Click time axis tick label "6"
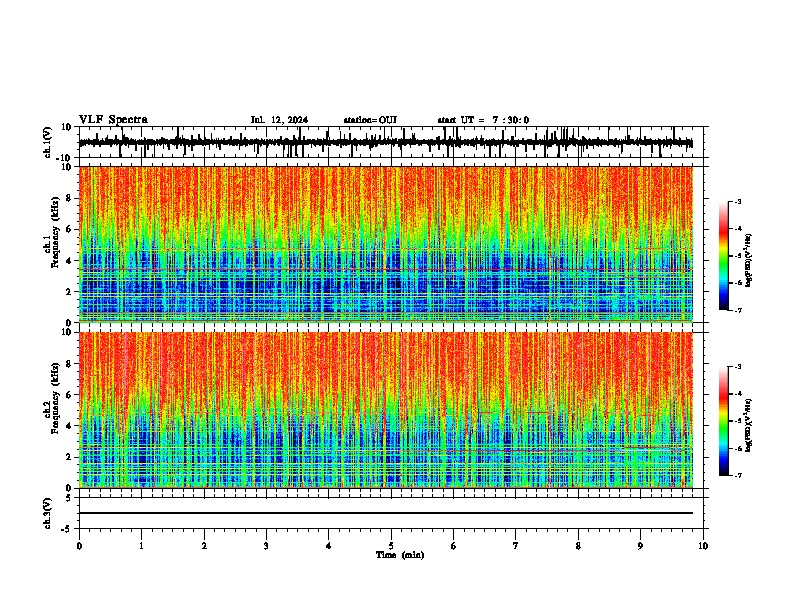 (454, 546)
